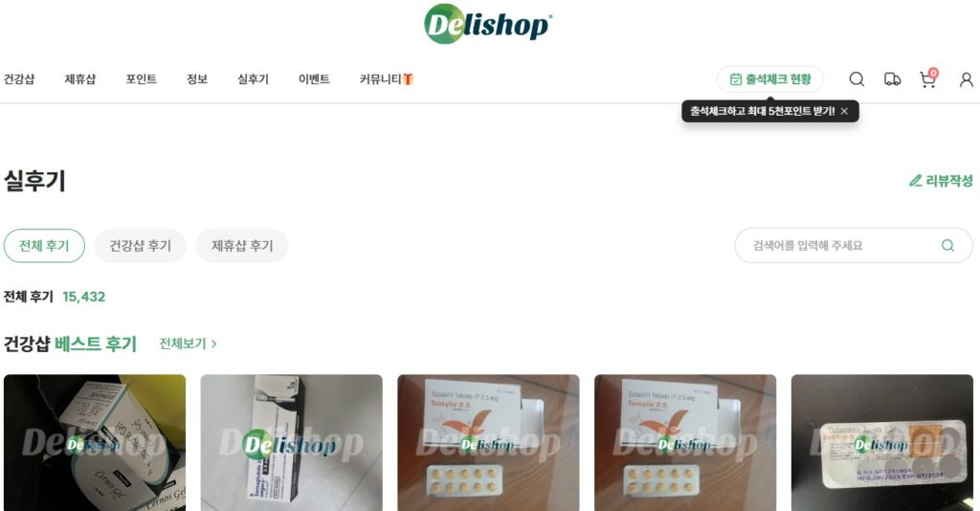
Task: Open the Cernos Gel review thumbnail
Action: point(95,442)
